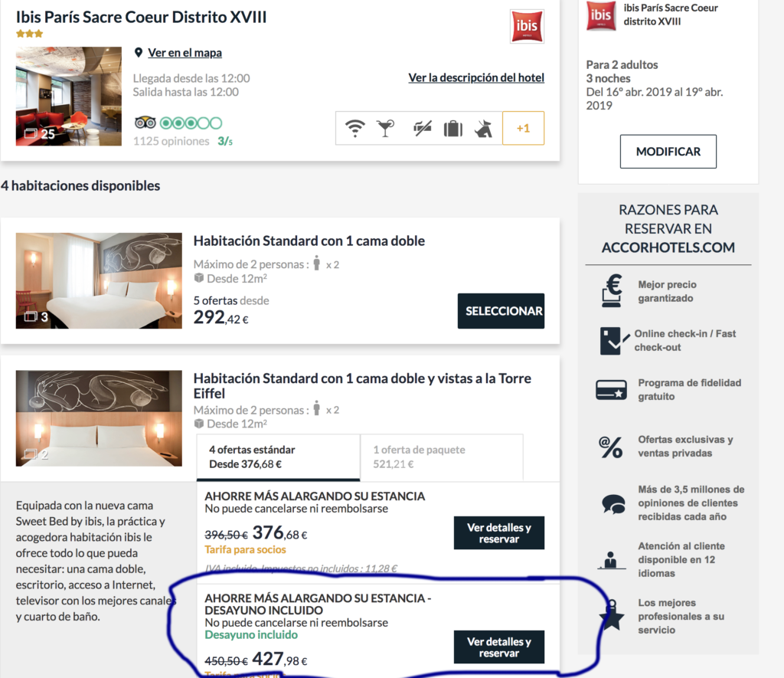The width and height of the screenshot is (784, 678).
Task: Click the pets allowed amenity icon
Action: (x=484, y=129)
